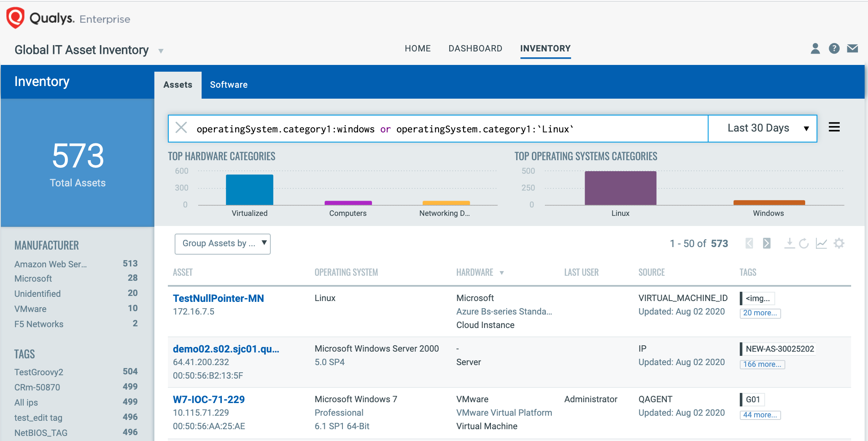Show 166 more tags link

(x=762, y=364)
